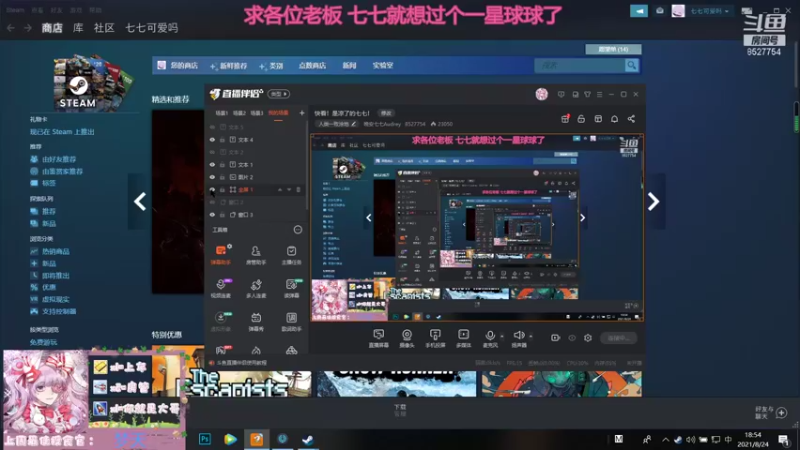Add a new scene with plus button
Image resolution: width=800 pixels, height=450 pixels.
(x=302, y=113)
